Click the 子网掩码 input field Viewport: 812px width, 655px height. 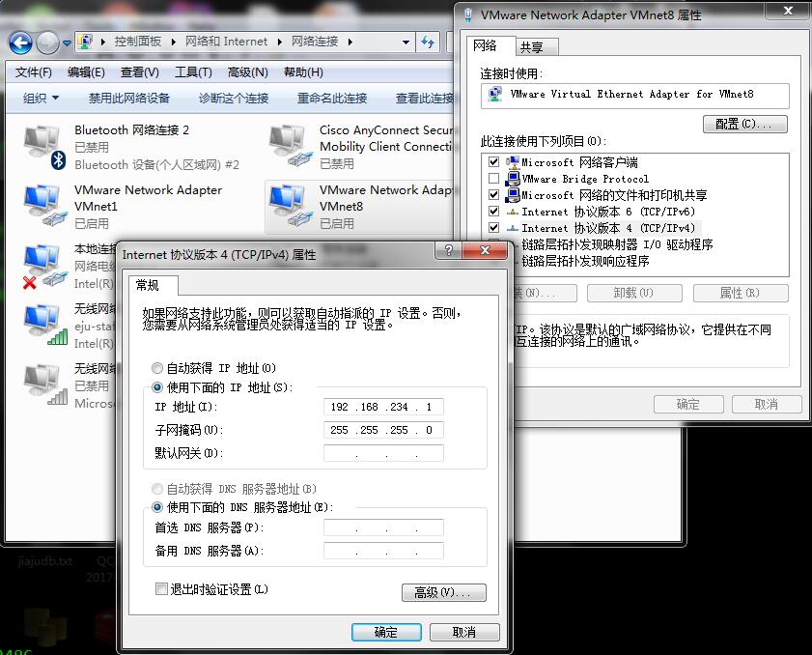pyautogui.click(x=383, y=430)
